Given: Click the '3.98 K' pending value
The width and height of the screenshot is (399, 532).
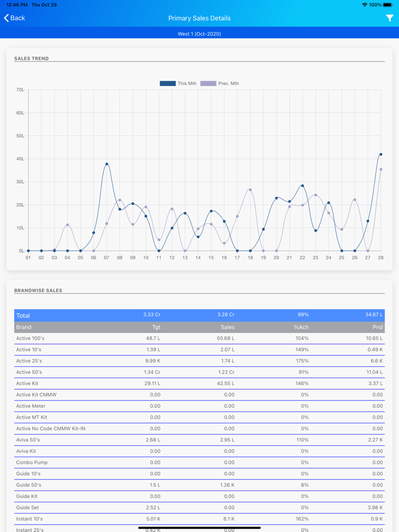Looking at the screenshot, I should point(375,508).
